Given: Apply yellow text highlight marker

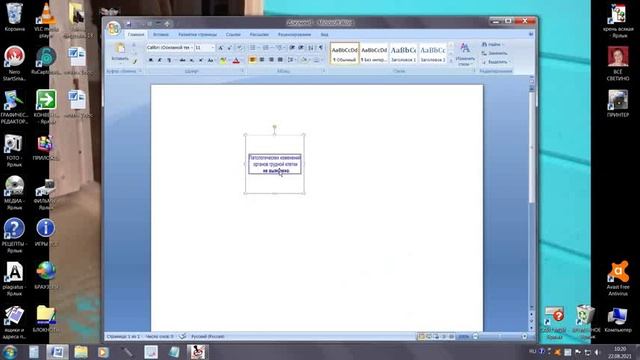Looking at the screenshot, I should tap(223, 60).
